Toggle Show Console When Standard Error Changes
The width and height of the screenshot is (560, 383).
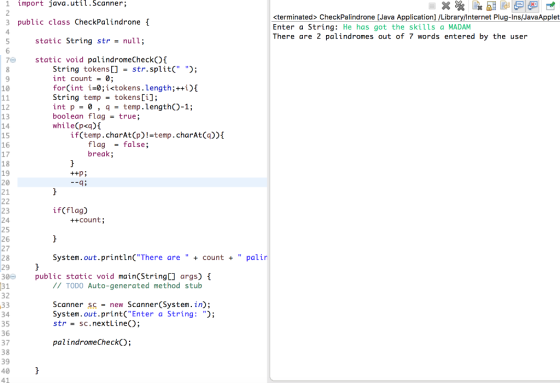[532, 6]
